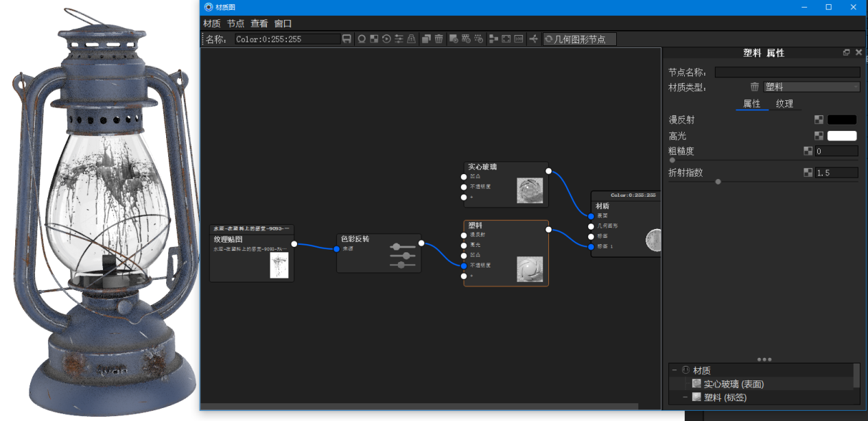
Task: Click trash icon beside 材质类型
Action: pyautogui.click(x=755, y=87)
